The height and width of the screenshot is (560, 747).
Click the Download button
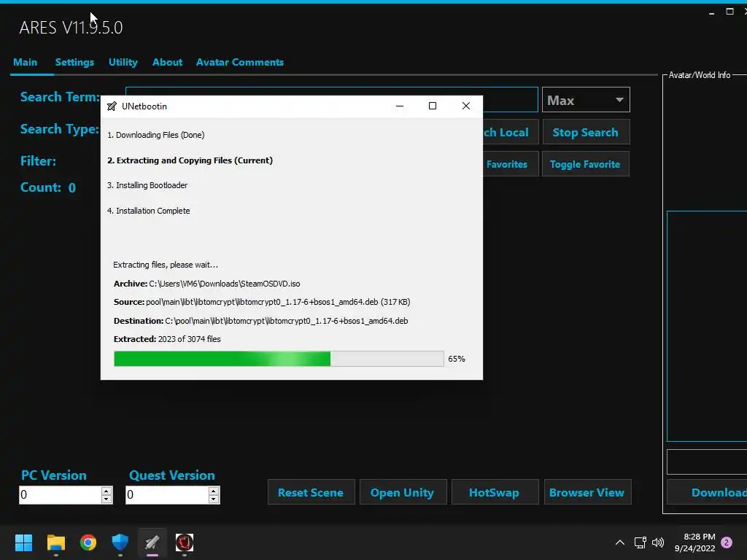coord(708,492)
